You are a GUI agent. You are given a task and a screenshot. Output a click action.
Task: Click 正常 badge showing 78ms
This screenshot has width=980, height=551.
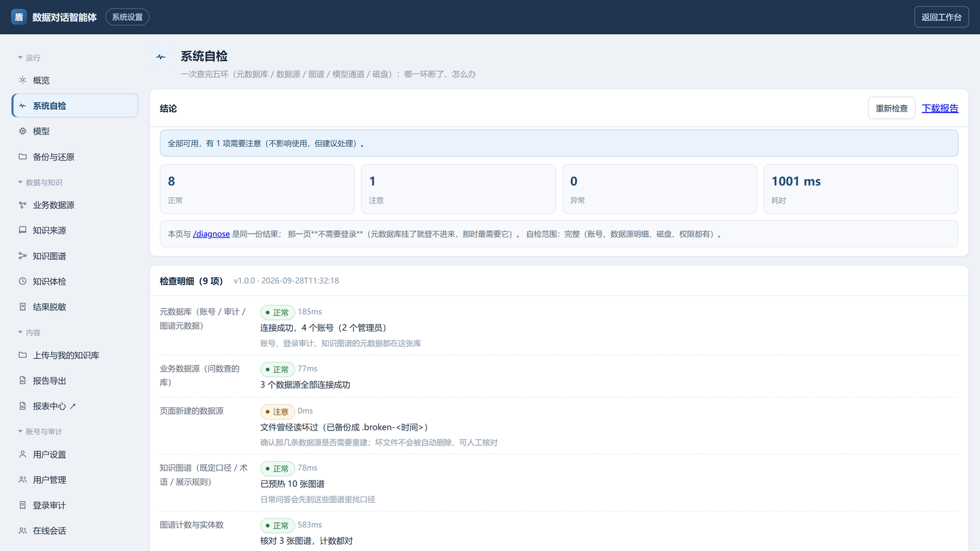277,468
